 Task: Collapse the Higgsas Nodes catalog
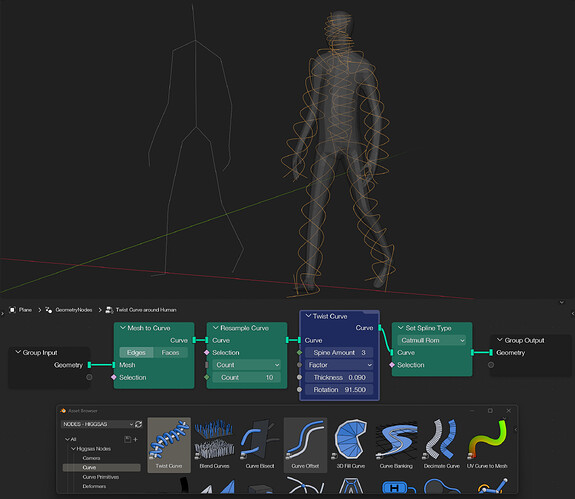point(73,449)
